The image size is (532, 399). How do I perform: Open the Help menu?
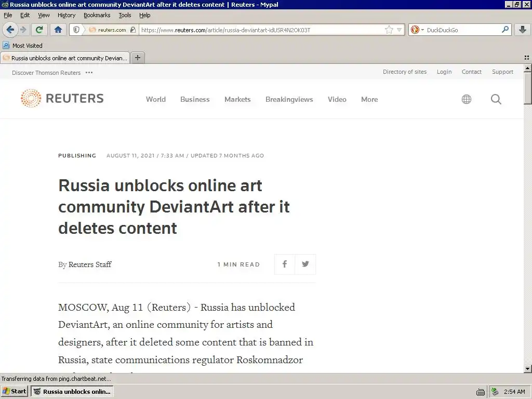145,15
